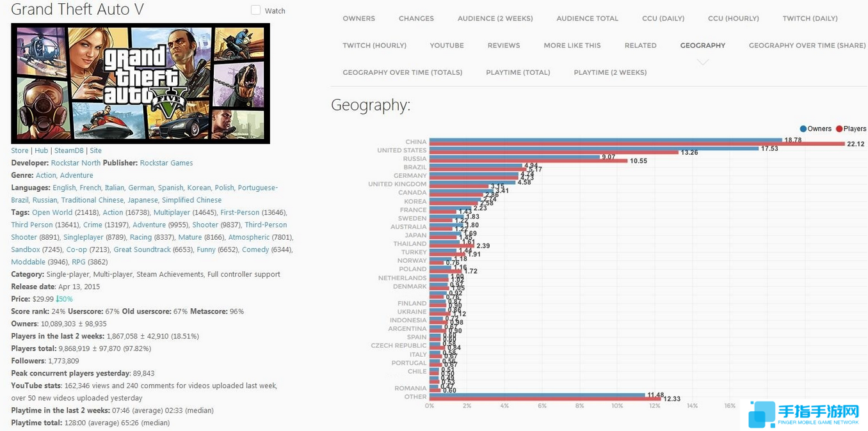Click the Action genre link
Viewport: 868px width, 431px height.
(45, 175)
